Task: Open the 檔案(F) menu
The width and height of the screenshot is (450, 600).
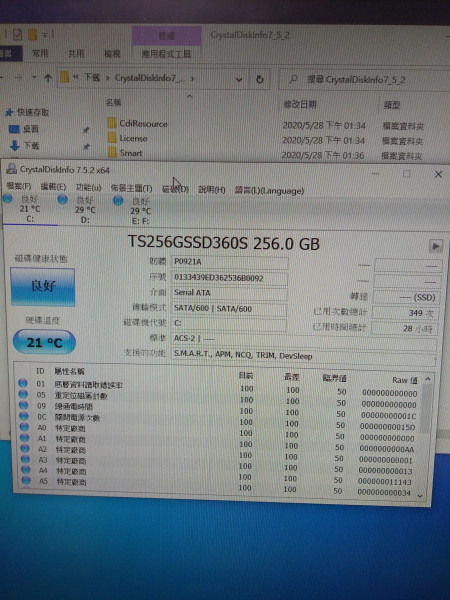Action: coord(19,187)
